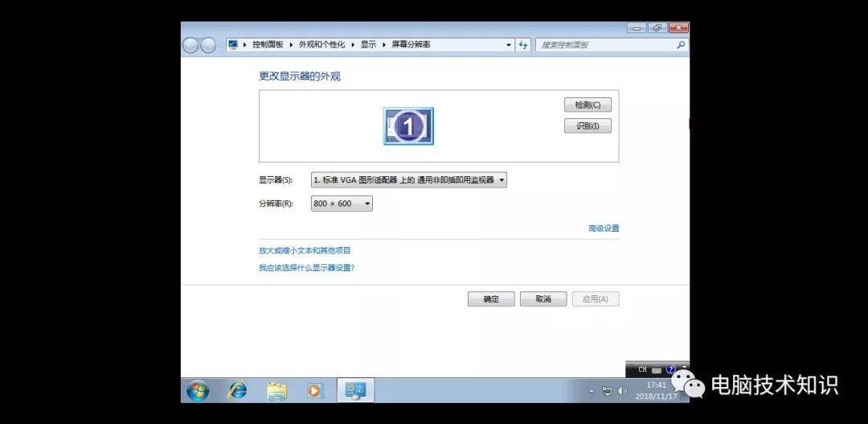Click 显示 breadcrumb
The image size is (868, 424).
pyautogui.click(x=369, y=45)
